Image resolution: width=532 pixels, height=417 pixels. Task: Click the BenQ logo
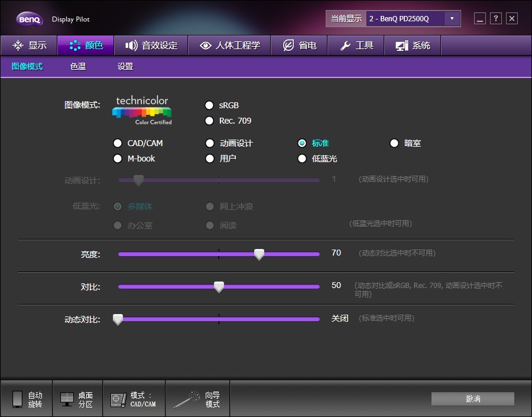click(29, 18)
